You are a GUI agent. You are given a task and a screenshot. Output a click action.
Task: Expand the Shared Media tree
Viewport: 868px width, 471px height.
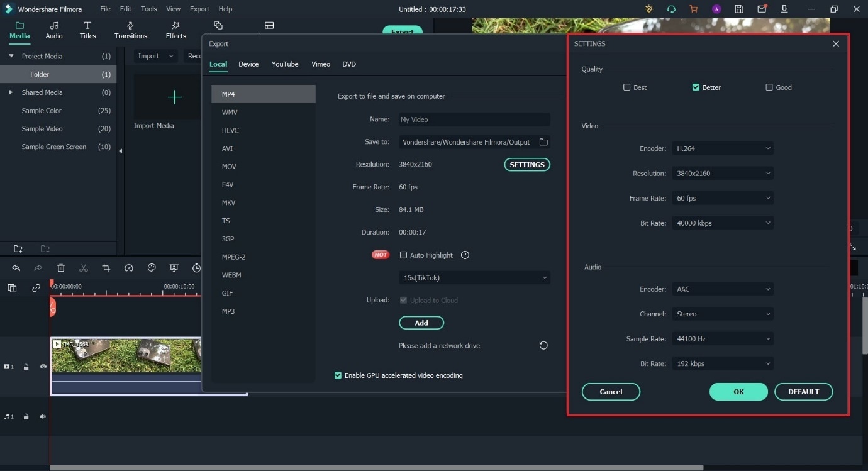pyautogui.click(x=11, y=92)
